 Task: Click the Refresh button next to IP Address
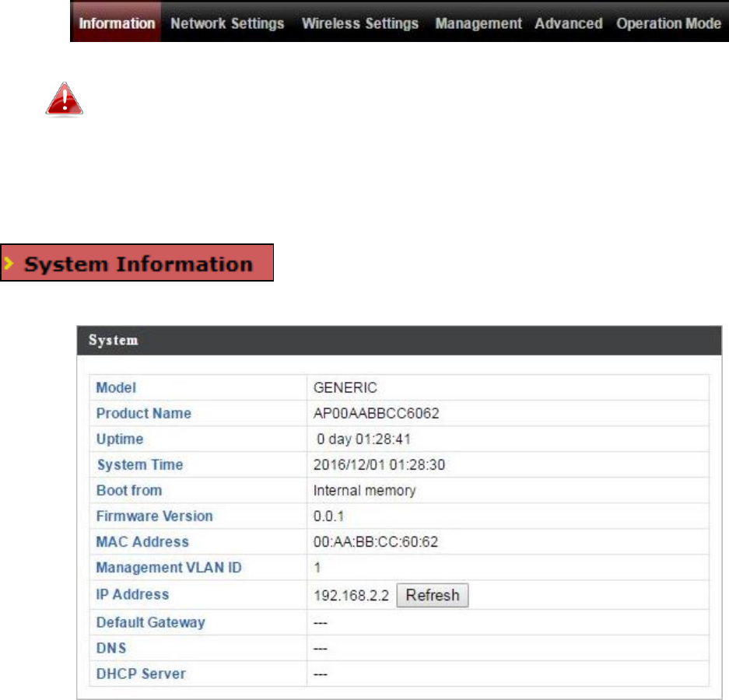point(433,595)
